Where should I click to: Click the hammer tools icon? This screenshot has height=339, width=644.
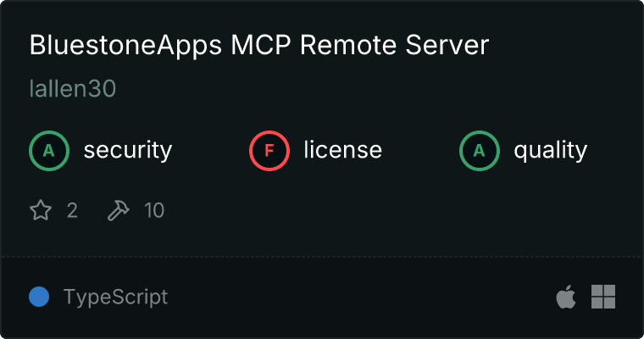[118, 210]
